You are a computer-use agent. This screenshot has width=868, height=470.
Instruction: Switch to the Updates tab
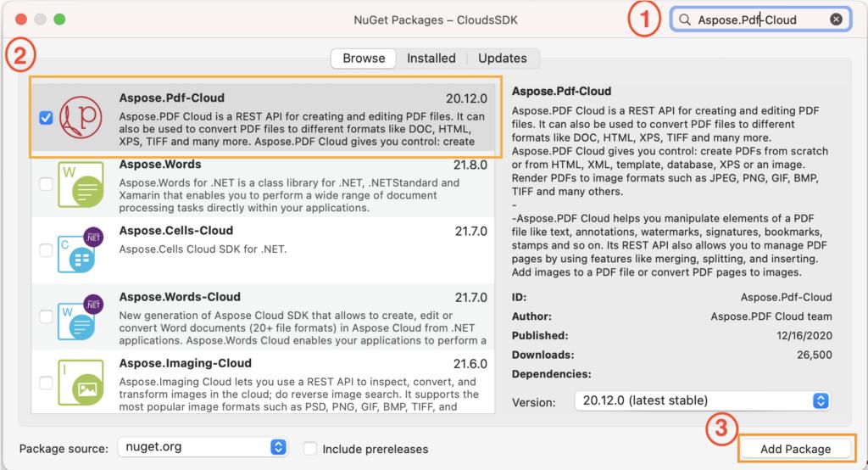point(502,59)
